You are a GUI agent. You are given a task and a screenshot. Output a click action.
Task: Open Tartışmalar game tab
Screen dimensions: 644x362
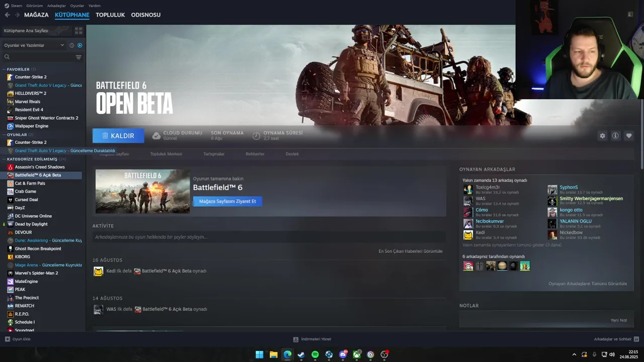(x=214, y=154)
